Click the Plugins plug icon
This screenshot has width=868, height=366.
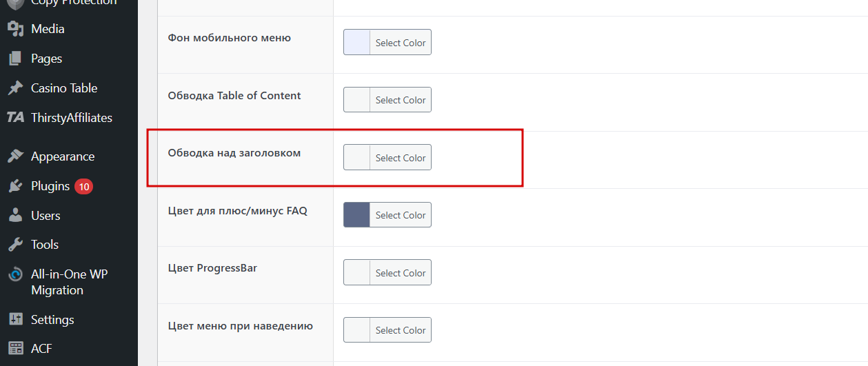pyautogui.click(x=15, y=186)
